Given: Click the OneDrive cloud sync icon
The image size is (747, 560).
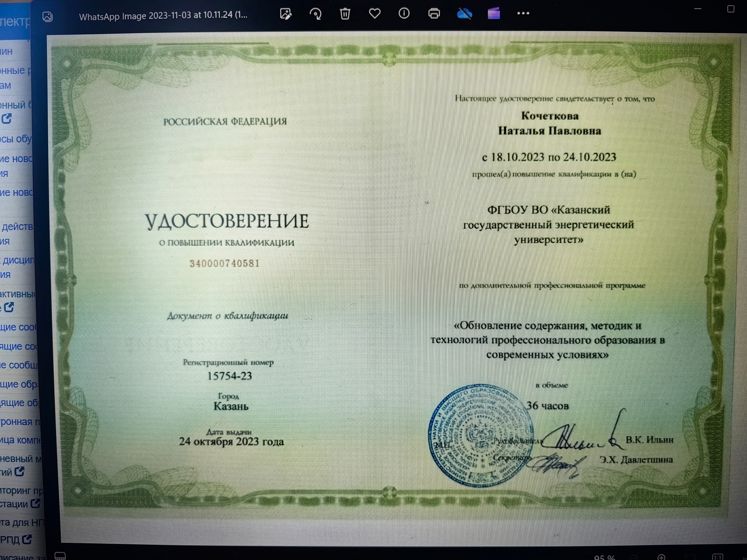Looking at the screenshot, I should (464, 14).
